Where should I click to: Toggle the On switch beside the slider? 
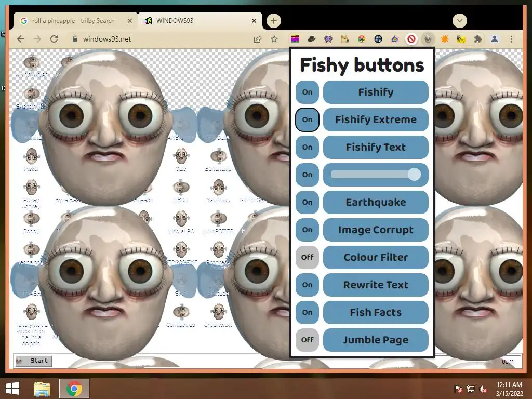click(x=307, y=175)
